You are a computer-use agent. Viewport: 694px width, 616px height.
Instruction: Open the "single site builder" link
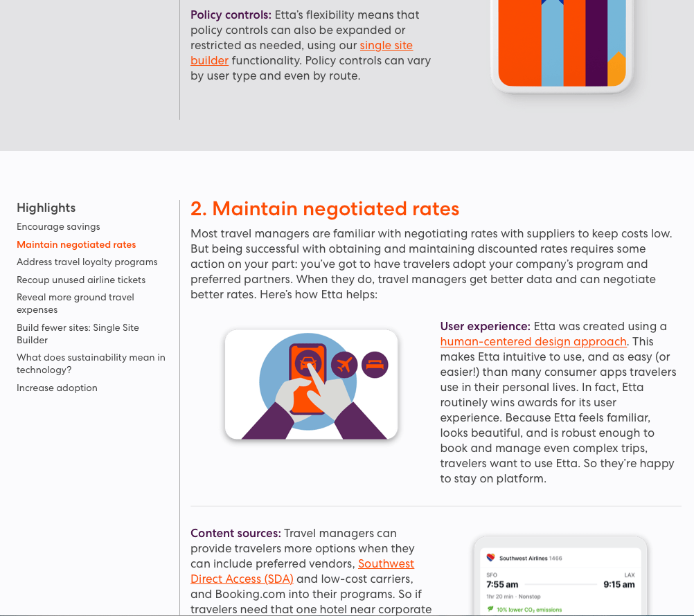pos(386,46)
